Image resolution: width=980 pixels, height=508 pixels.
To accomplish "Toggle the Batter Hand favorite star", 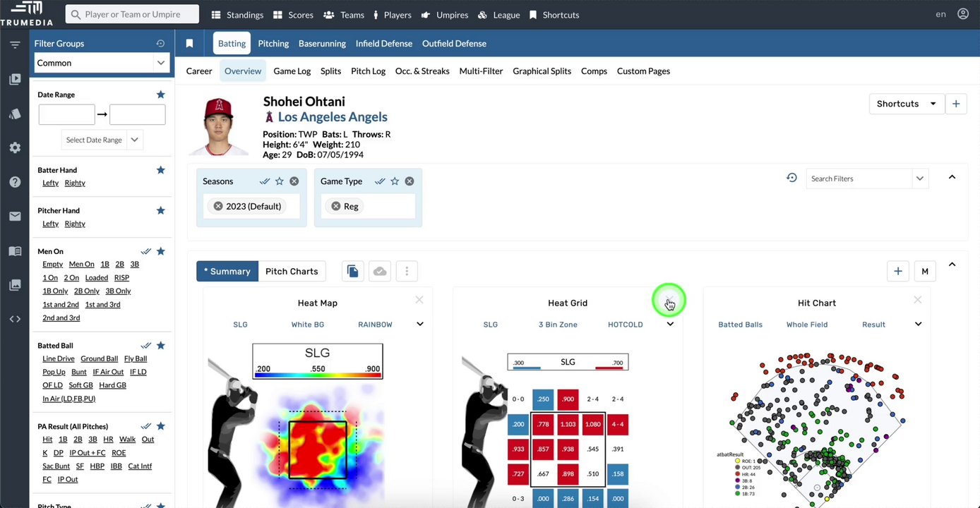I will pyautogui.click(x=160, y=170).
